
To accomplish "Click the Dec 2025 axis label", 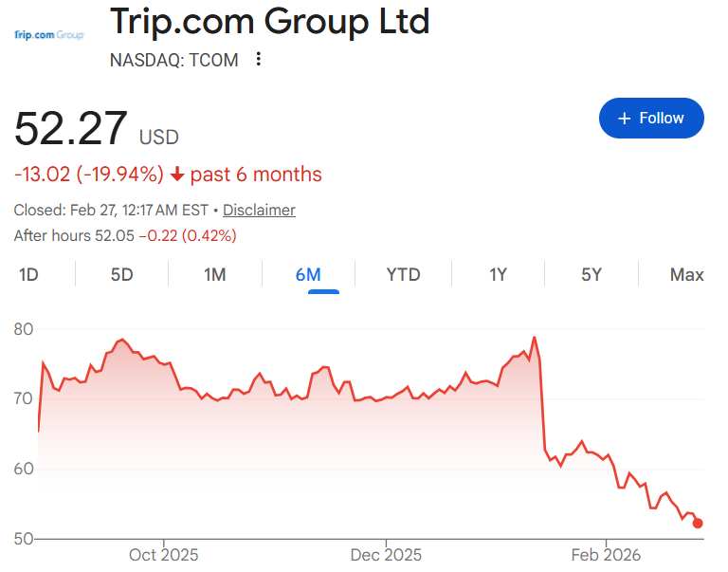I will tap(385, 555).
